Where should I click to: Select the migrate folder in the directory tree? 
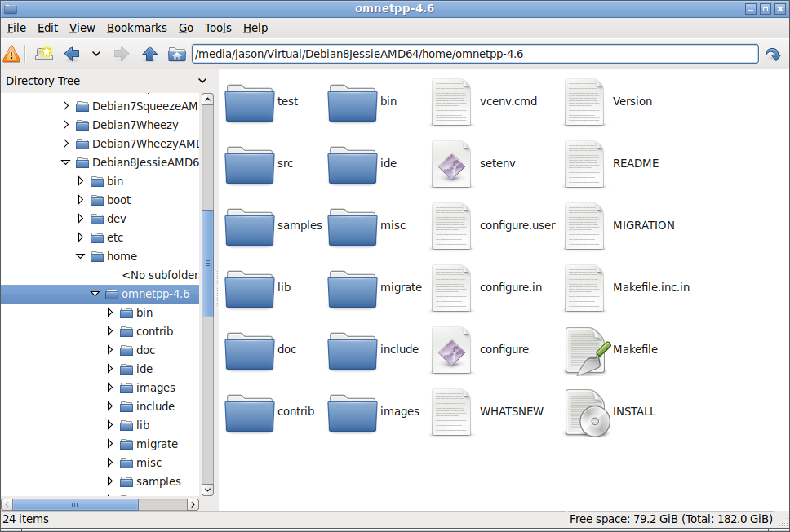click(x=149, y=444)
